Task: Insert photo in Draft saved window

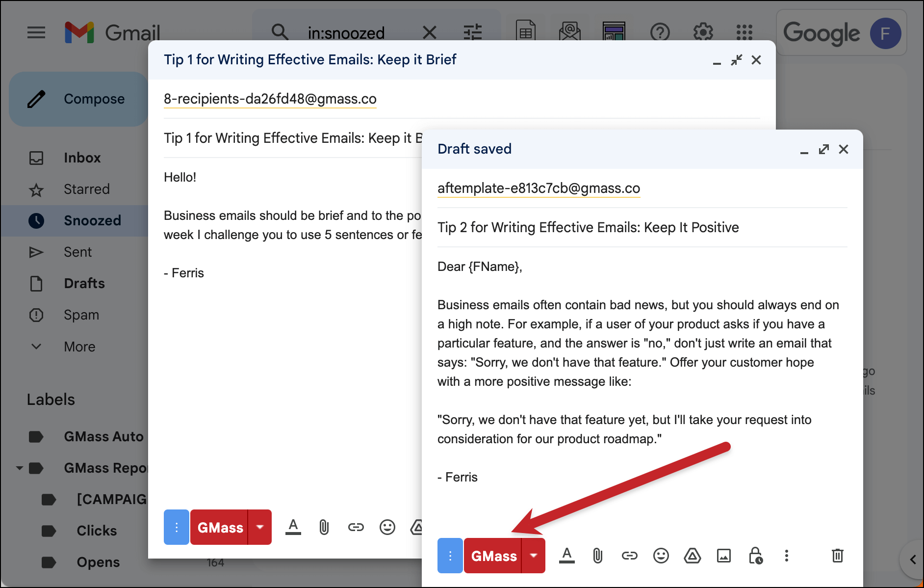Action: [724, 556]
